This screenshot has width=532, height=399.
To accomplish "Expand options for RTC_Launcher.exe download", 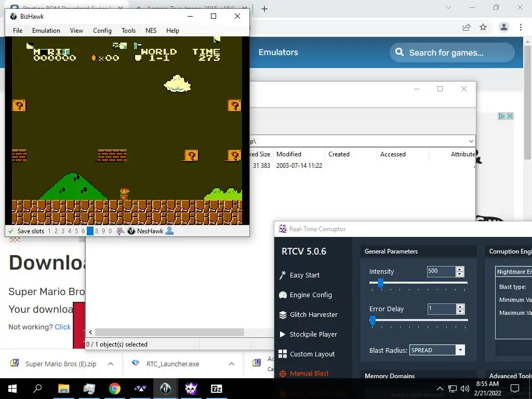I will tap(232, 364).
